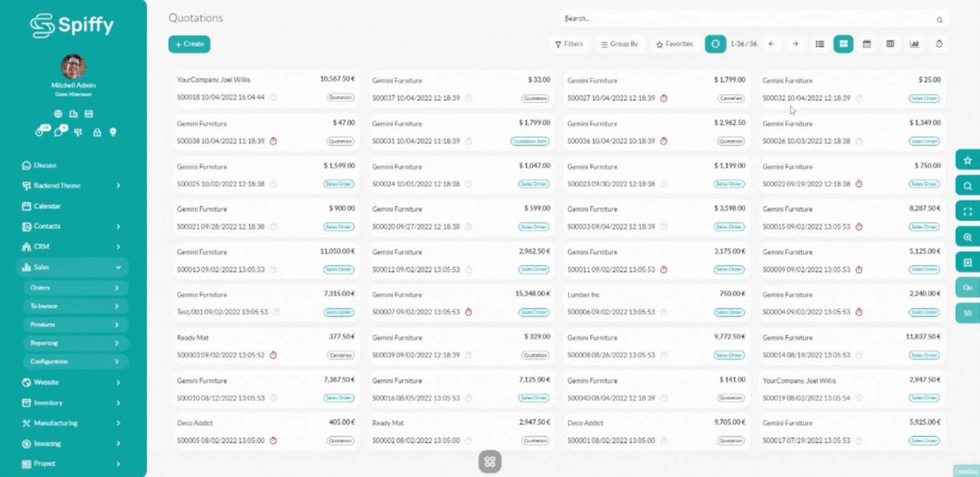
Task: Open the activity clock view icon
Action: click(x=939, y=44)
